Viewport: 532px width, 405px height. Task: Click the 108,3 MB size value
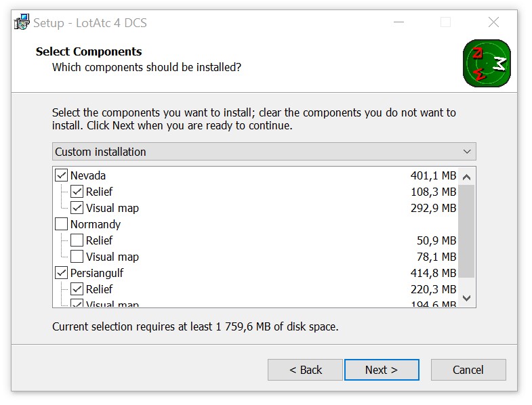(433, 192)
